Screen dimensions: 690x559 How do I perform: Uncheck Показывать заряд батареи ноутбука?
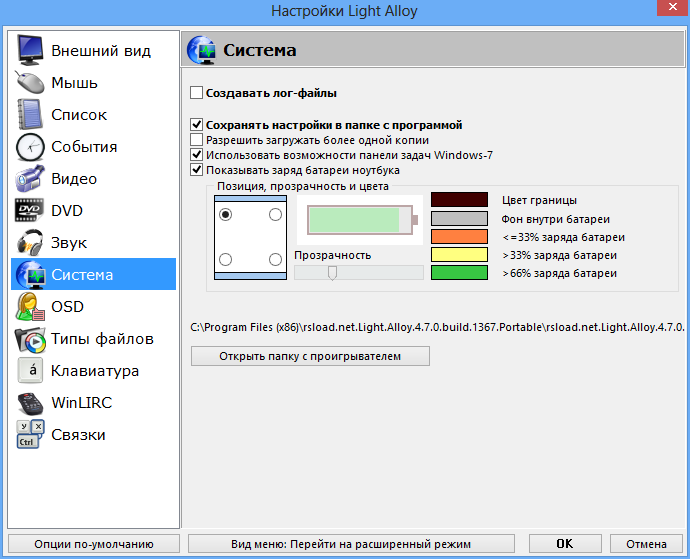(x=197, y=170)
